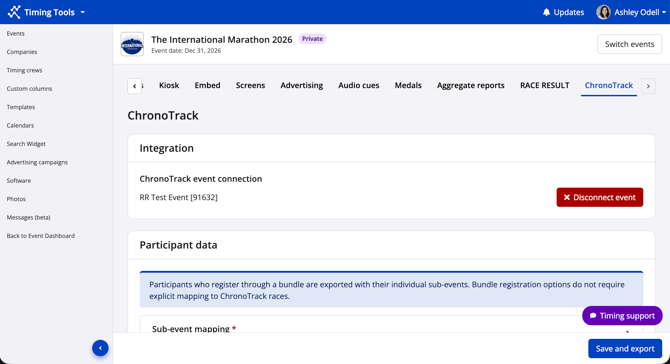Click Ashley Odell's profile avatar
The image size is (670, 364).
(x=603, y=12)
